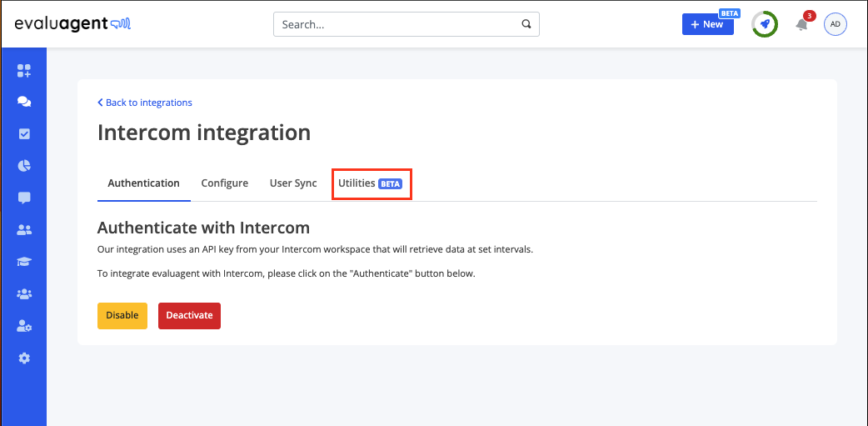The width and height of the screenshot is (868, 426).
Task: Open the pie chart reporting sidebar icon
Action: 24,166
